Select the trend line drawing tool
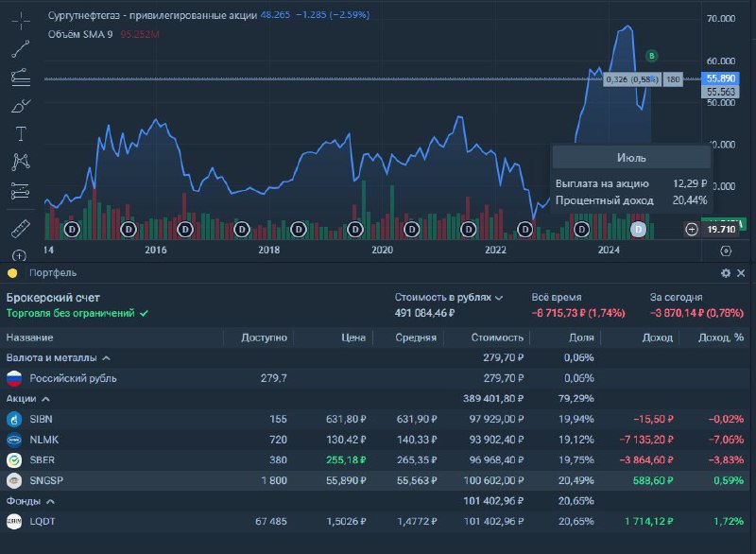Image resolution: width=756 pixels, height=554 pixels. pos(21,49)
